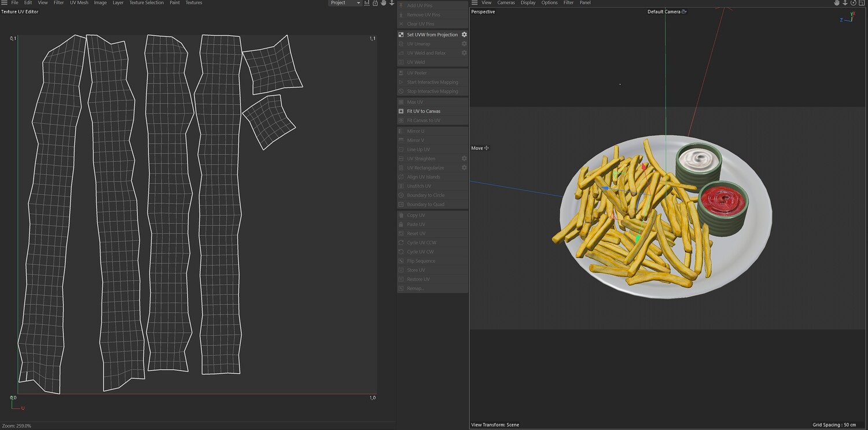Open UV Rectangularize gear settings
This screenshot has width=868, height=430.
click(x=464, y=168)
